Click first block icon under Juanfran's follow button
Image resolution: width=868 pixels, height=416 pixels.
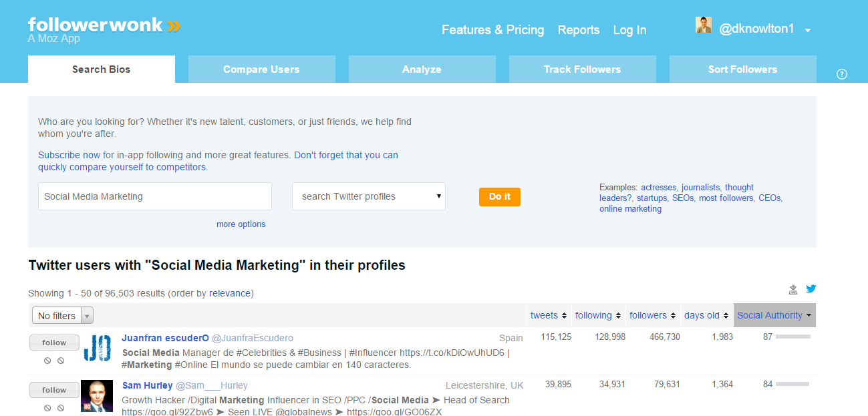point(47,361)
